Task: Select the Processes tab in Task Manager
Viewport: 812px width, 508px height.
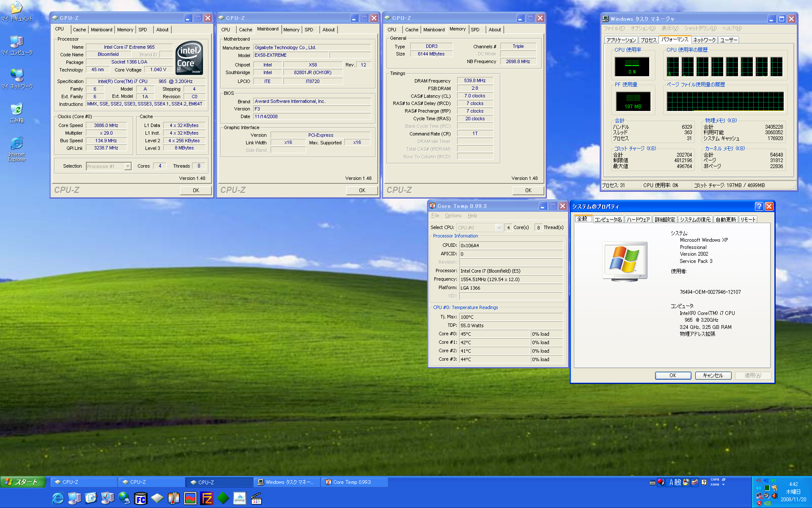Action: coord(648,40)
